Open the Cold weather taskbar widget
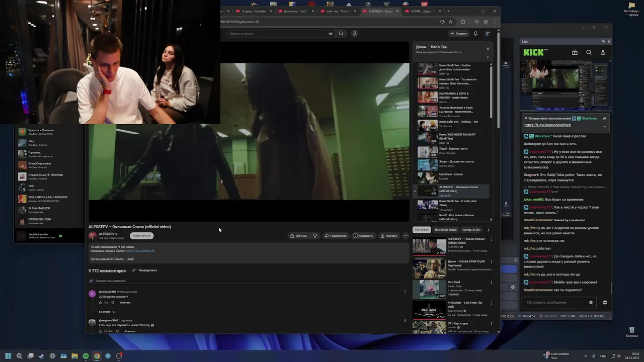The height and width of the screenshot is (362, 644). 557,356
